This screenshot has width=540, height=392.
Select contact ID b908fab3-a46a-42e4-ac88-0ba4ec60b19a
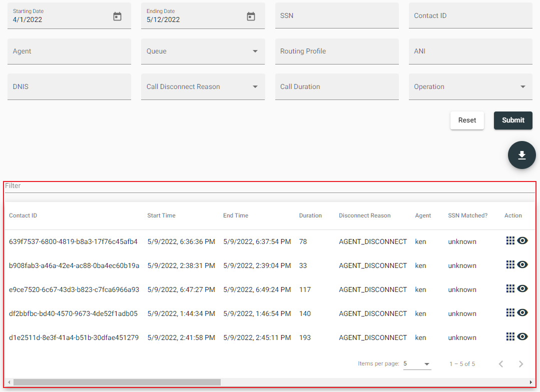(74, 265)
